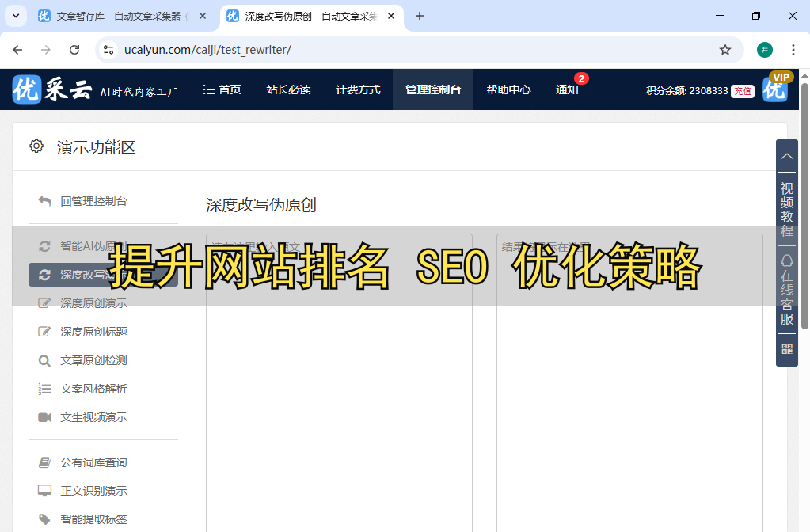Screen dimensions: 810x532
Task: Switch to the 文章暂存库 browser tab
Action: click(x=124, y=16)
